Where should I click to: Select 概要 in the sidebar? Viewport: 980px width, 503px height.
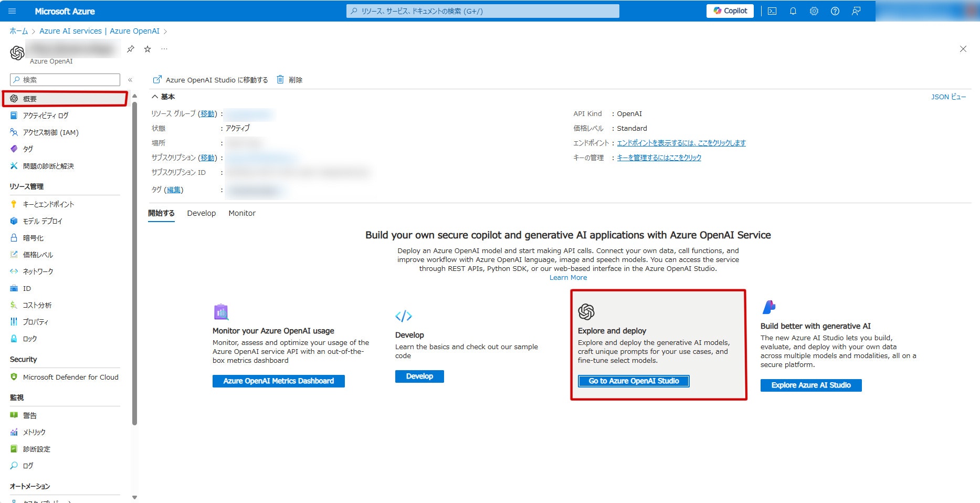(x=65, y=99)
